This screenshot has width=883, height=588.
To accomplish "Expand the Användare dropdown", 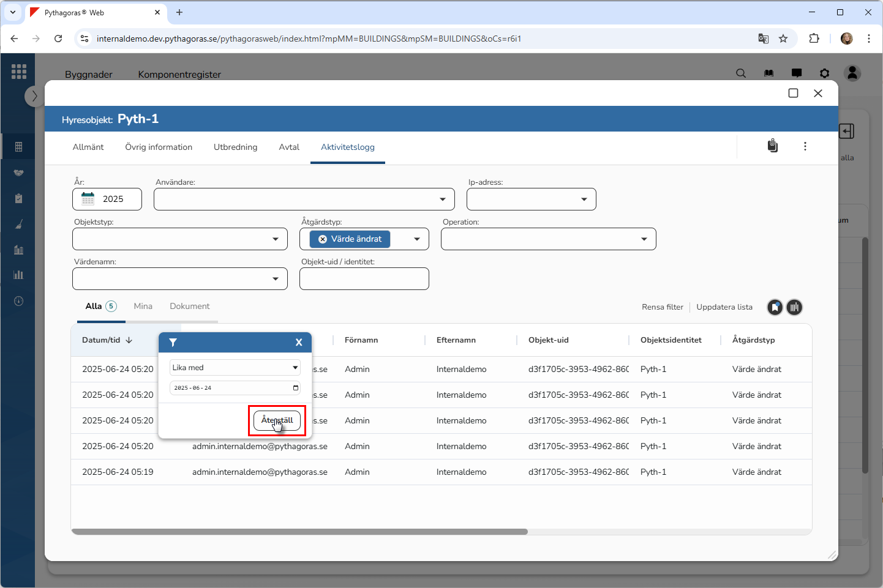I will [x=442, y=199].
